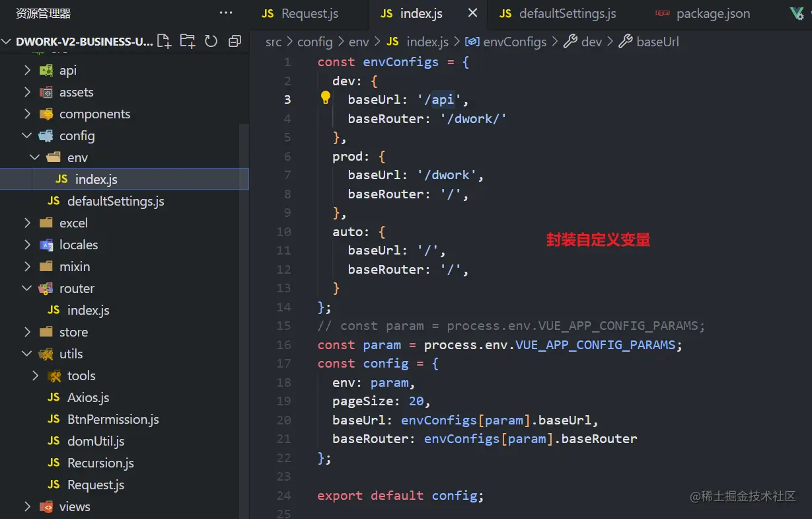
Task: Refresh the explorer file tree
Action: point(211,42)
